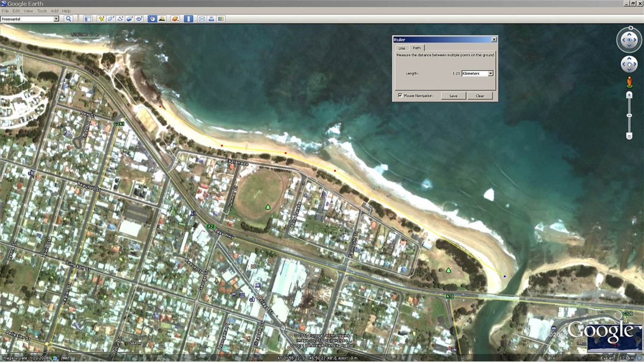Expand the search box dropdown arrow

pos(56,19)
